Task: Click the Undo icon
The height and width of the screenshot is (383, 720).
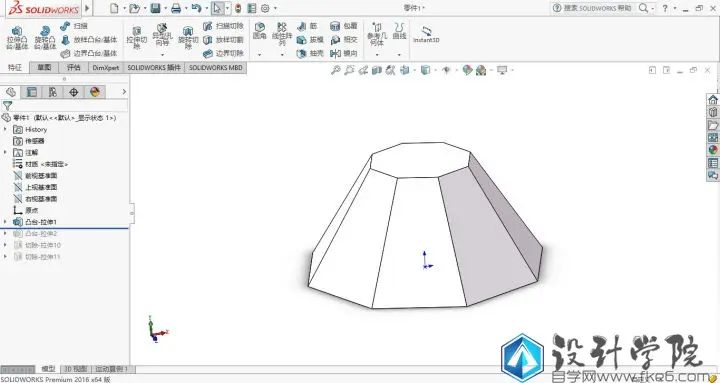Action: click(x=196, y=8)
